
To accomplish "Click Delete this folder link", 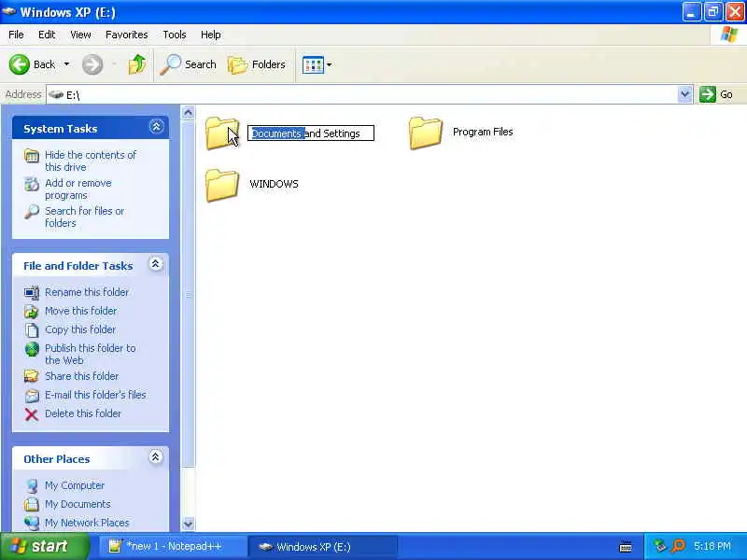I will 83,413.
